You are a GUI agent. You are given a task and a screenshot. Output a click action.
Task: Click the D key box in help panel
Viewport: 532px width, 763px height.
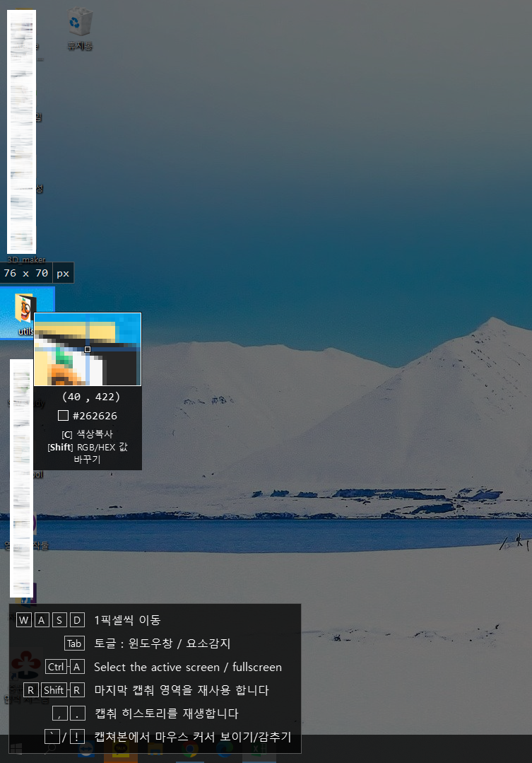click(x=77, y=620)
